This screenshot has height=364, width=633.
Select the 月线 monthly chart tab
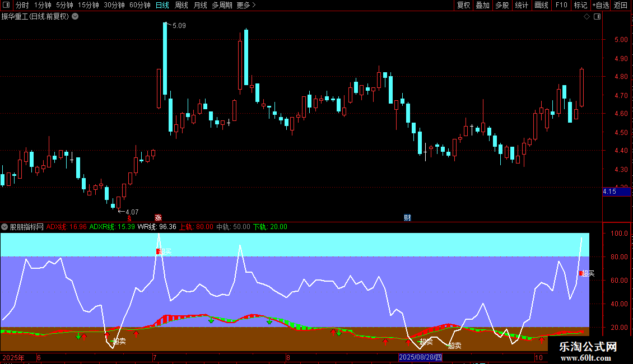(200, 5)
